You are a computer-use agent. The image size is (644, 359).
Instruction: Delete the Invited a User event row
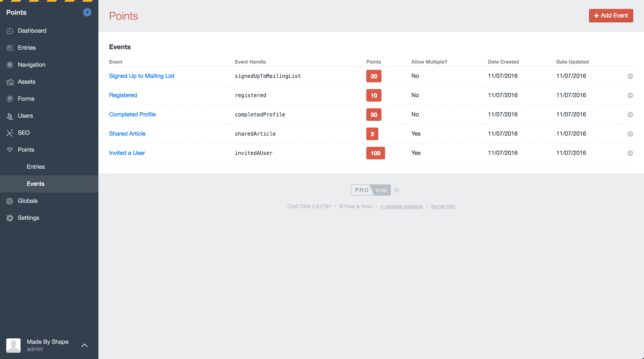point(630,153)
